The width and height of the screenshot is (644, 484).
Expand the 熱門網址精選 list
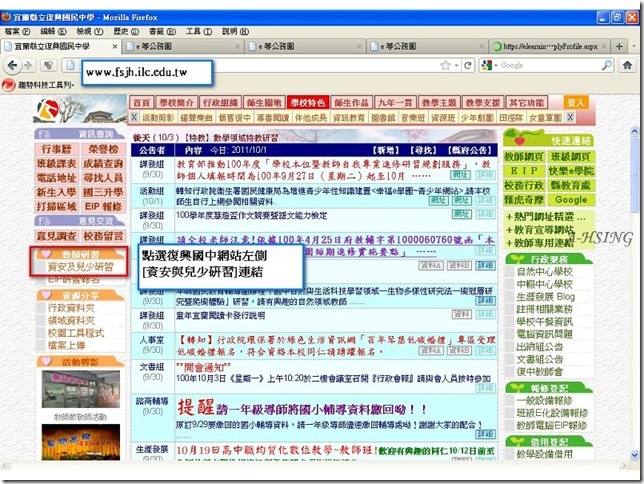tap(546, 217)
